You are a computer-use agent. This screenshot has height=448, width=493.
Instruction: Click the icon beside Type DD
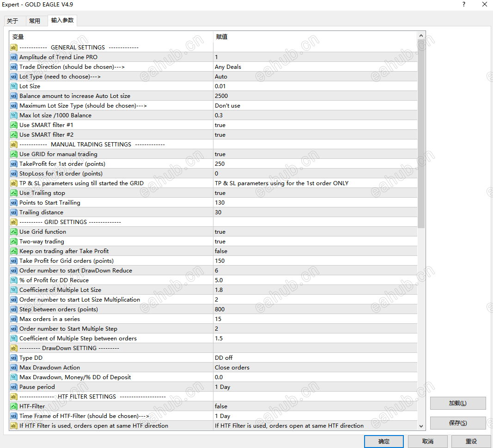coord(13,358)
